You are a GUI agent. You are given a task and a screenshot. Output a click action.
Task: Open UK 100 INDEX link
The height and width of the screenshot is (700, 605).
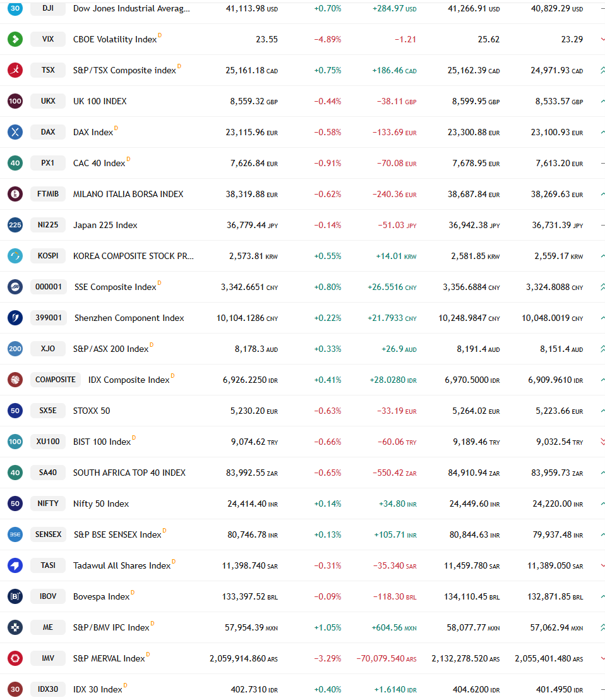click(x=100, y=101)
